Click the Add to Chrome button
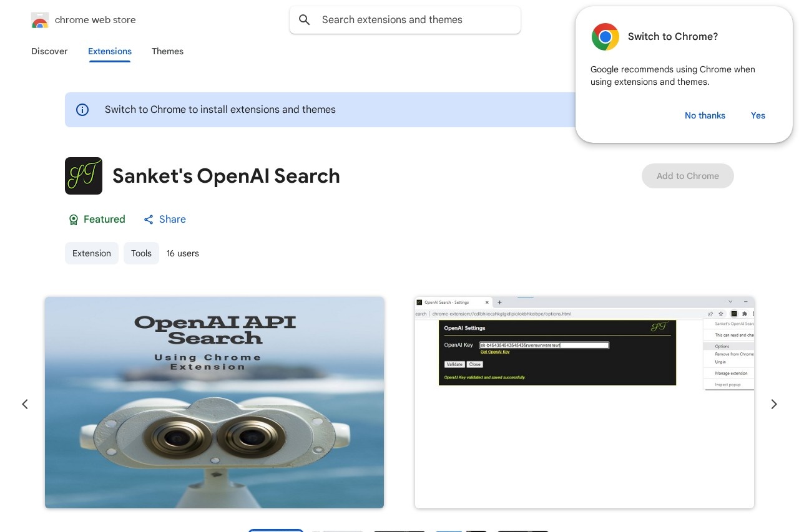This screenshot has width=799, height=532. (688, 176)
